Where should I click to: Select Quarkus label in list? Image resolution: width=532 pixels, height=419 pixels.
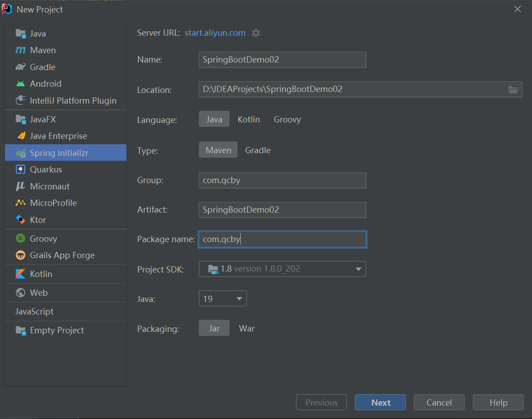tap(46, 169)
